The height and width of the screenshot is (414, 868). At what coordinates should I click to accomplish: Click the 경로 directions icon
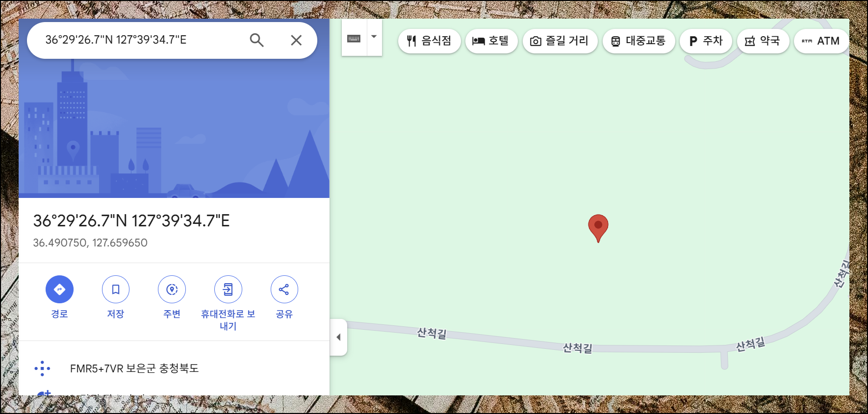point(59,290)
